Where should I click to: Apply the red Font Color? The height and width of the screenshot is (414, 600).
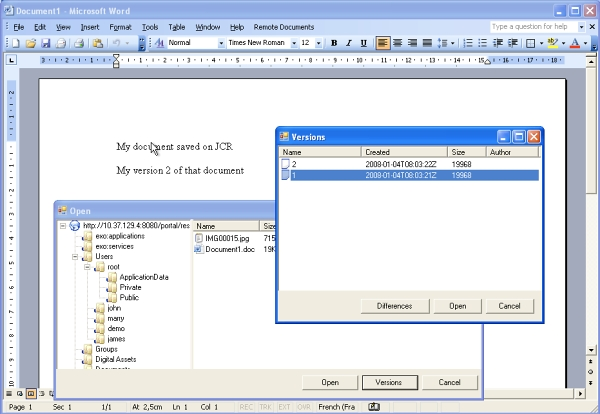tap(575, 43)
